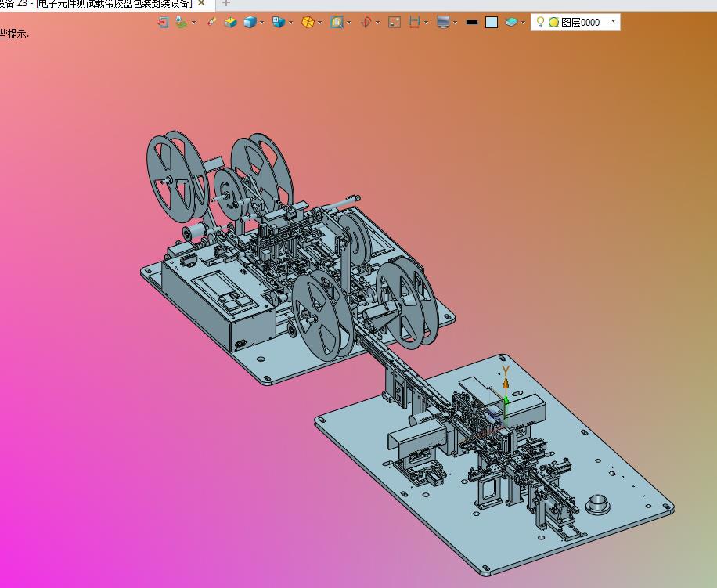The image size is (717, 588).
Task: Expand the arrow beside the zoom icon
Action: [x=348, y=22]
